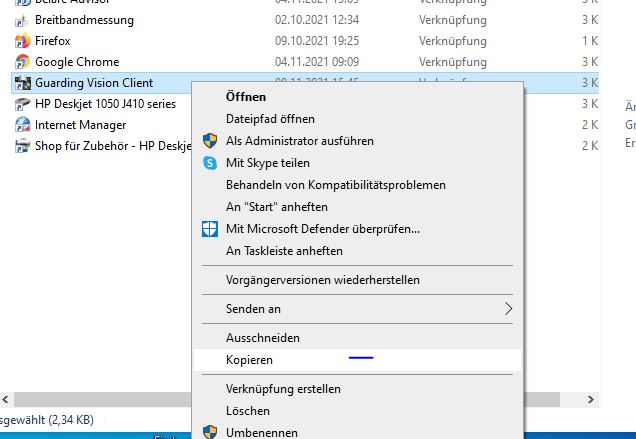
Task: Click date 09.10.2021 19:25
Action: coord(317,41)
